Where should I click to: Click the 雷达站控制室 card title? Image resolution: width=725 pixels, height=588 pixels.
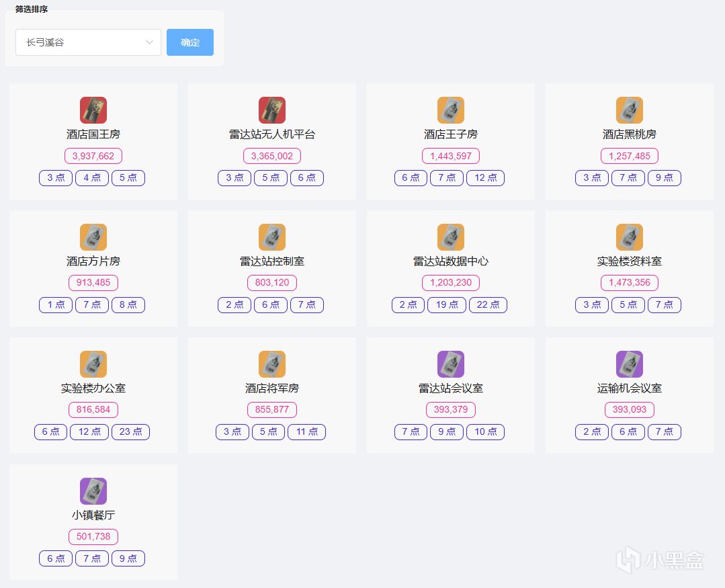[272, 261]
